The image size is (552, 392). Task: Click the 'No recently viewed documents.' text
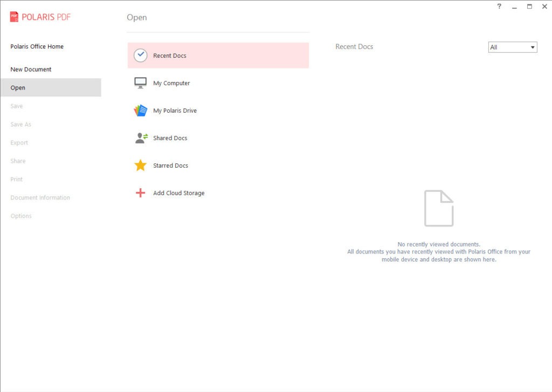[x=439, y=244]
